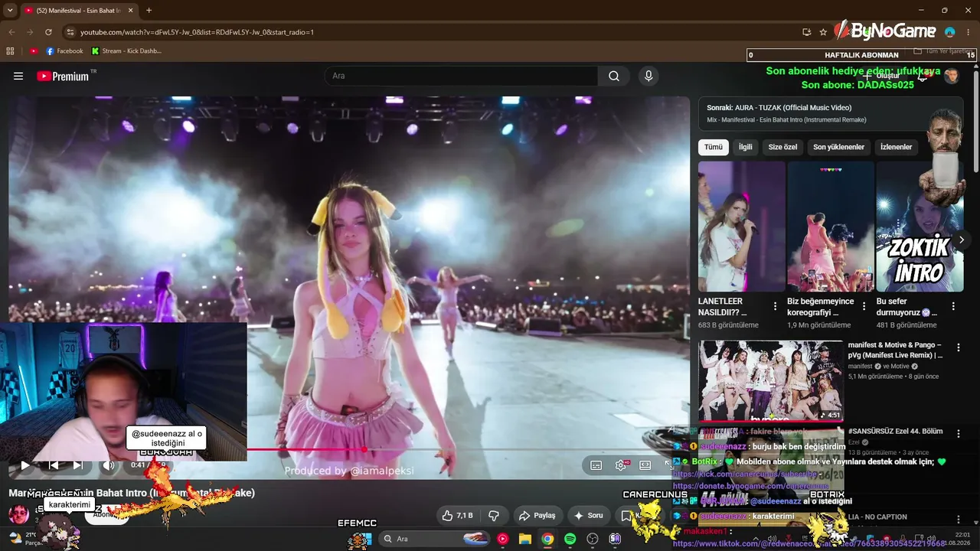980x551 pixels.
Task: Select the Size özel filter chip
Action: 783,147
